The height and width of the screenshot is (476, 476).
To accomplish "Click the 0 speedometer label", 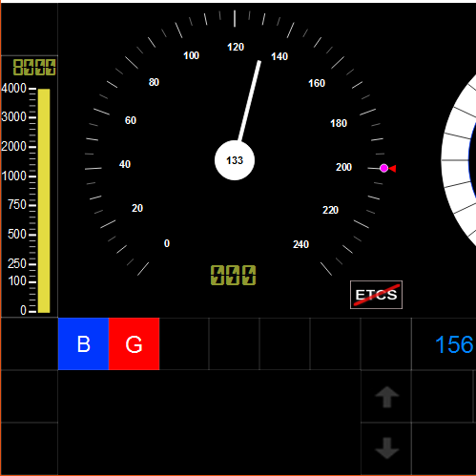I will click(167, 243).
